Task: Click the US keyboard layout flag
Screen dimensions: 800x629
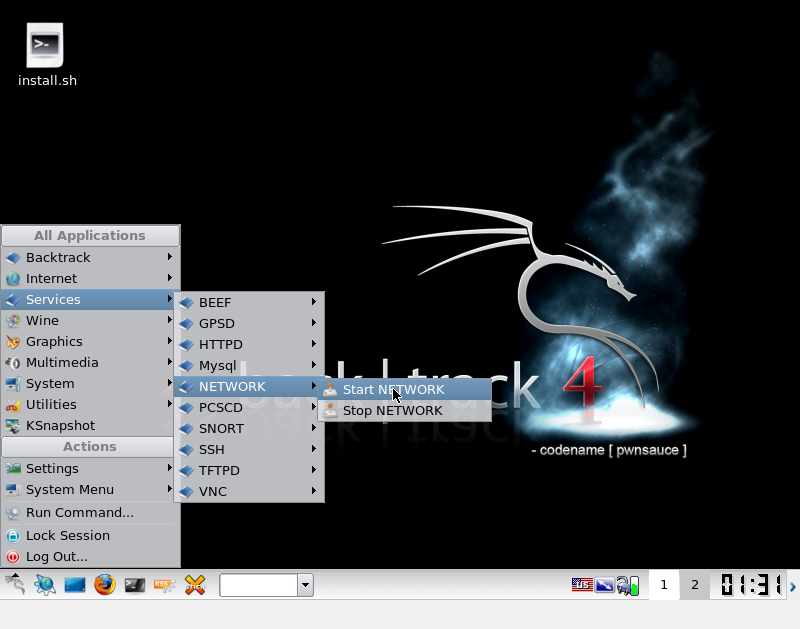Action: pyautogui.click(x=582, y=585)
